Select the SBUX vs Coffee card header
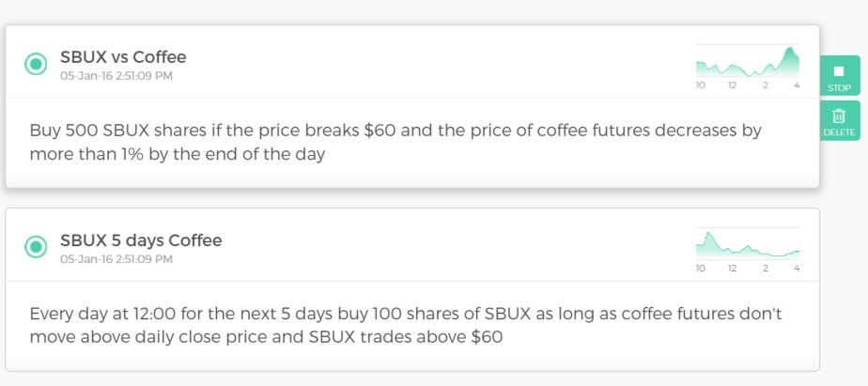Viewport: 868px width, 386px height. [411, 62]
